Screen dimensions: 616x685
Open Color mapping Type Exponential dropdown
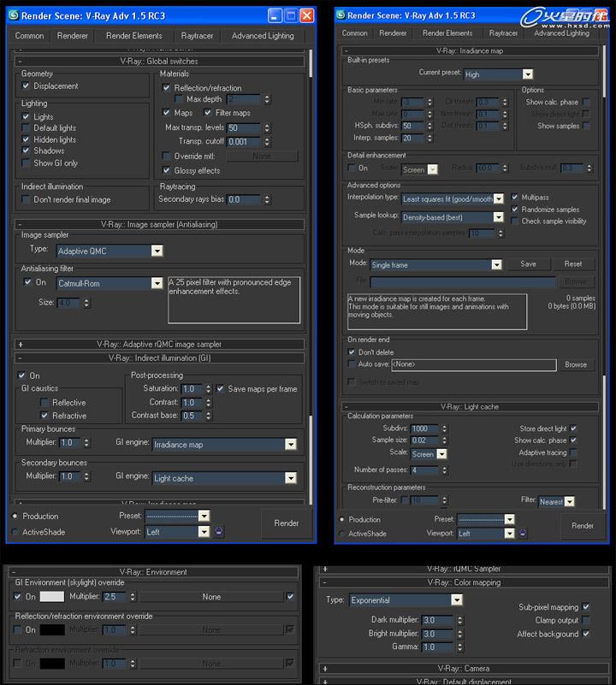(406, 599)
